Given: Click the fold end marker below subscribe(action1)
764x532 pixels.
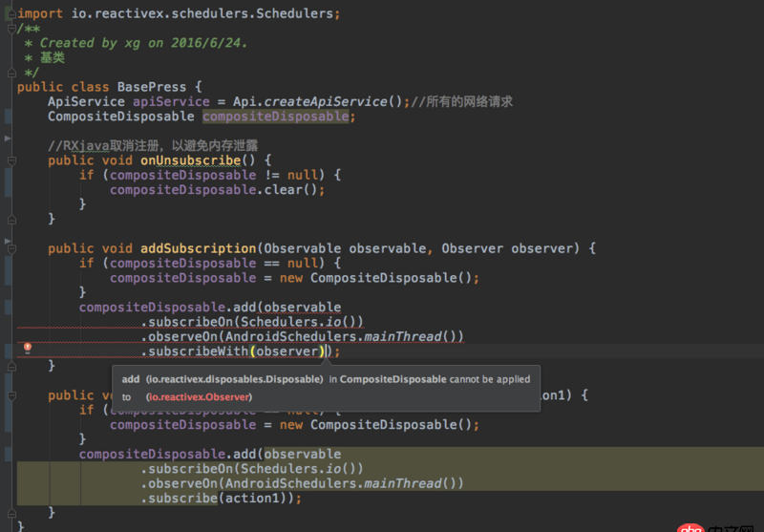Looking at the screenshot, I should [11, 513].
